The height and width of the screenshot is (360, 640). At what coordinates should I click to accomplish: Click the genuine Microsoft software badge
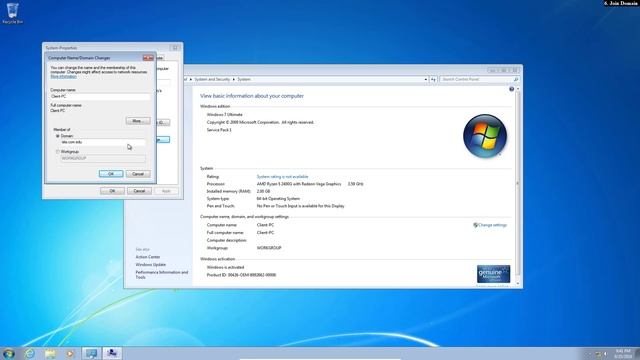click(493, 274)
